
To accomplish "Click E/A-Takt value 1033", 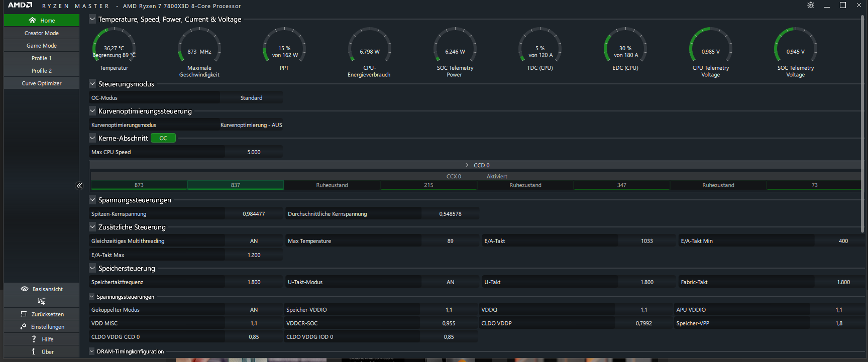I will tap(647, 241).
